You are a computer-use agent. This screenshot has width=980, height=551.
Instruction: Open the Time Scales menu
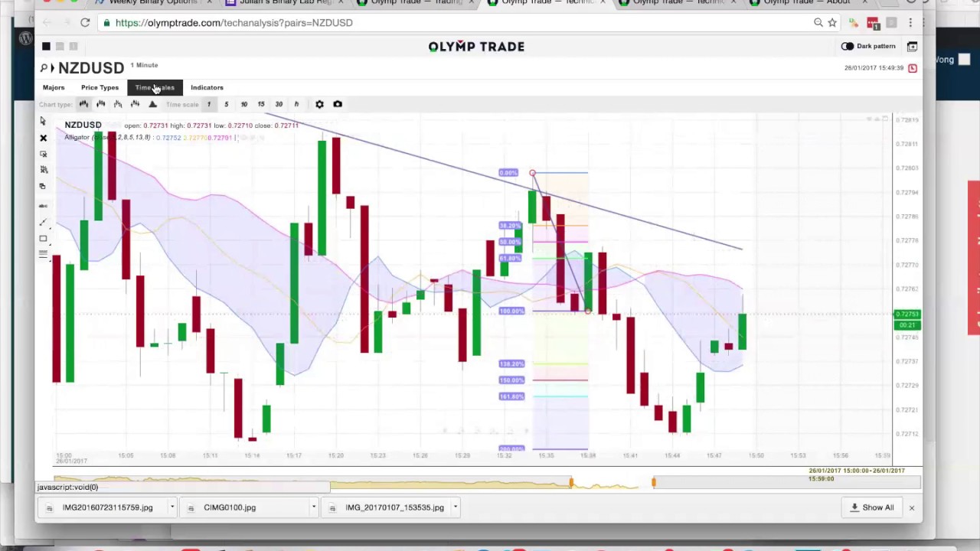pos(155,87)
